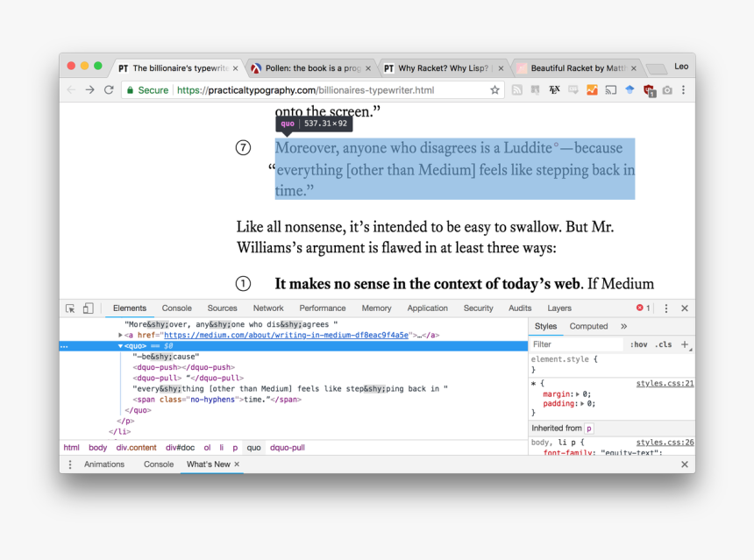The width and height of the screenshot is (754, 560).
Task: Open styles.css:21 source link
Action: point(665,384)
